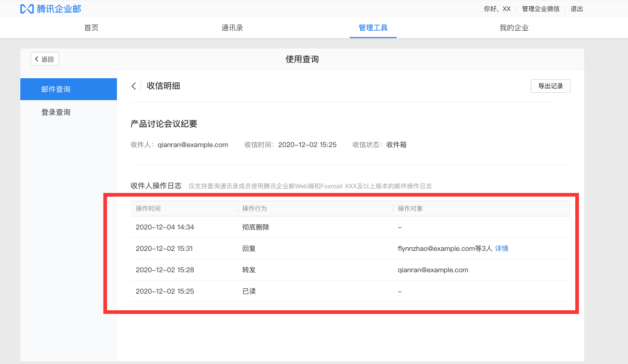Click the 导出记录 export button
The width and height of the screenshot is (628, 364).
550,86
